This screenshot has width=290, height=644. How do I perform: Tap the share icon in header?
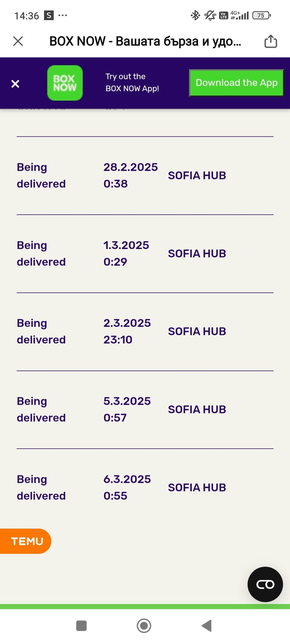(270, 41)
